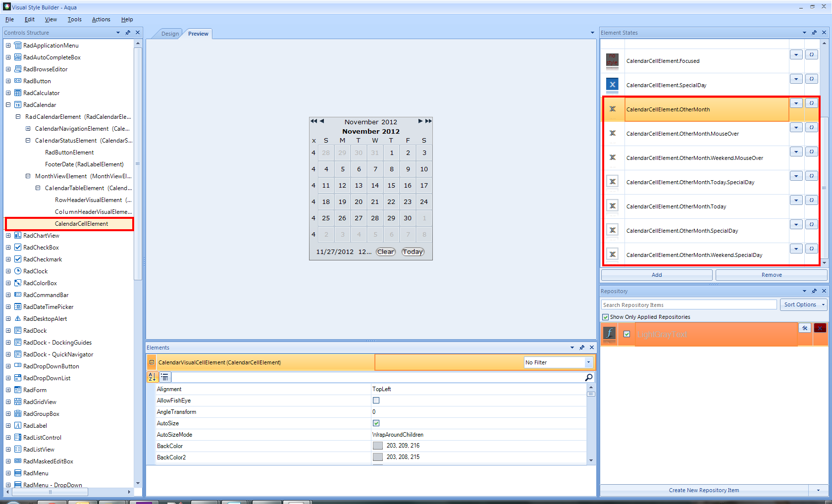The height and width of the screenshot is (504, 832).
Task: Select the OtherMonth.Weekend.MouseOver state row
Action: click(694, 158)
